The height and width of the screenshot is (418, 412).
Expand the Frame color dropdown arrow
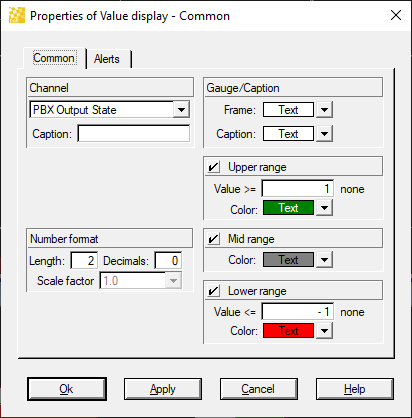(324, 110)
